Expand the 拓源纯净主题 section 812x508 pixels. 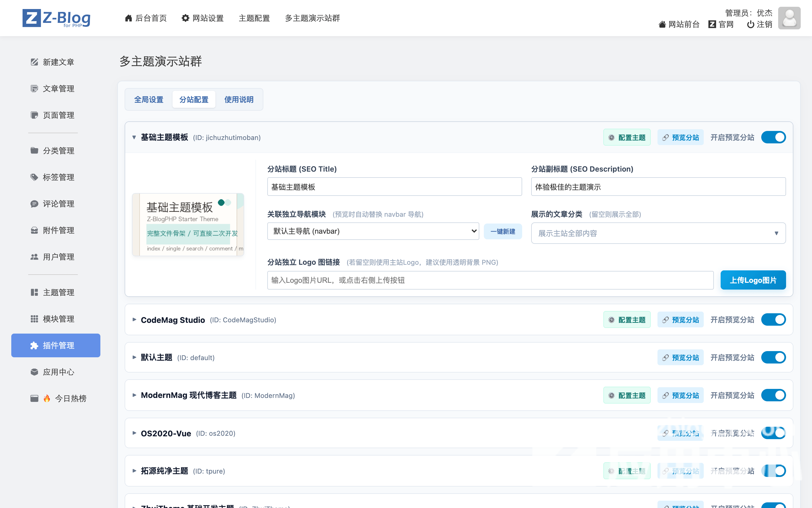pos(134,471)
